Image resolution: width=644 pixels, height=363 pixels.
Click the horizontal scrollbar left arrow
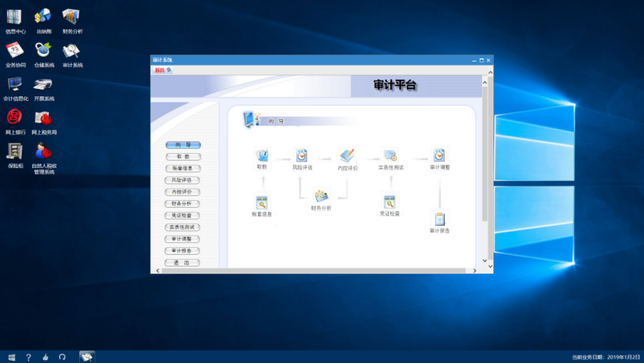(x=157, y=270)
